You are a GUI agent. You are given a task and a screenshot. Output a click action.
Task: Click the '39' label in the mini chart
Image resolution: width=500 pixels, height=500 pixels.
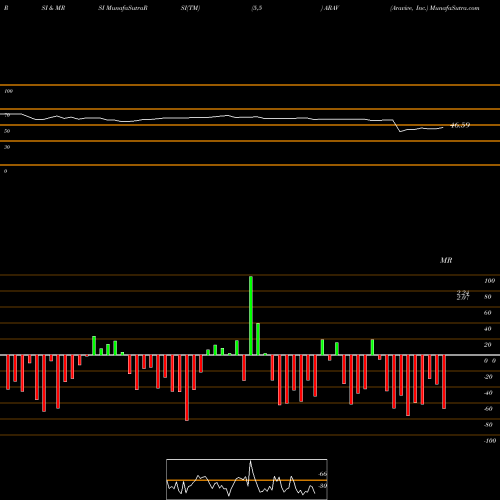pos(322,486)
